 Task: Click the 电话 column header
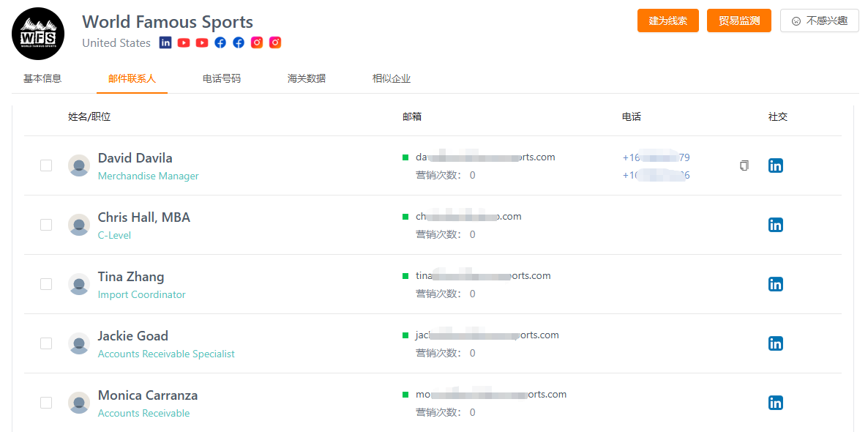point(632,117)
